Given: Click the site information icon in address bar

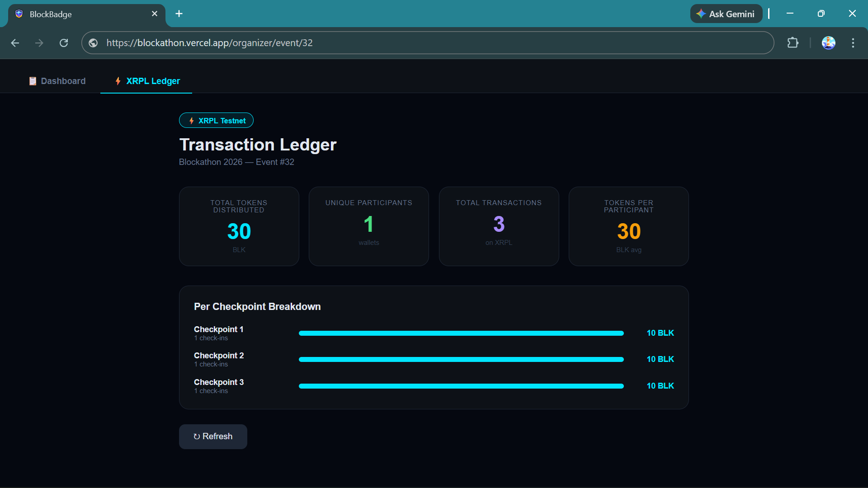Looking at the screenshot, I should (x=93, y=43).
